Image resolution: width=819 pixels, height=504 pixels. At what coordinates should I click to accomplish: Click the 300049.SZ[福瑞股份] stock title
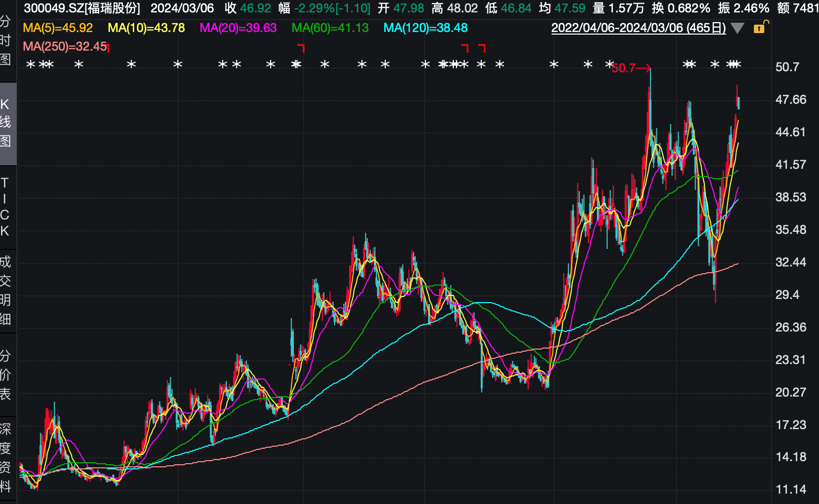click(82, 8)
